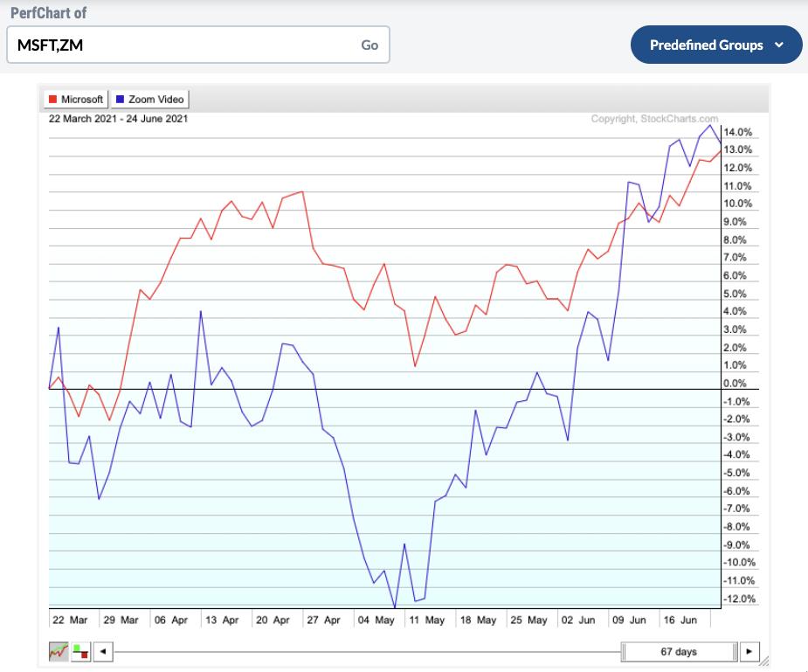This screenshot has height=672, width=808.
Task: Click the 22 Mar date label
Action: tap(70, 620)
